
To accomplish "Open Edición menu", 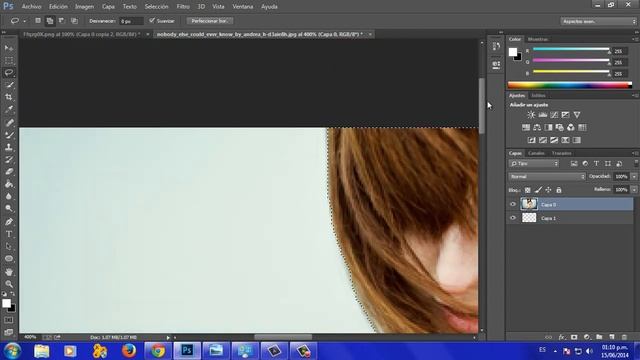I will pyautogui.click(x=58, y=7).
